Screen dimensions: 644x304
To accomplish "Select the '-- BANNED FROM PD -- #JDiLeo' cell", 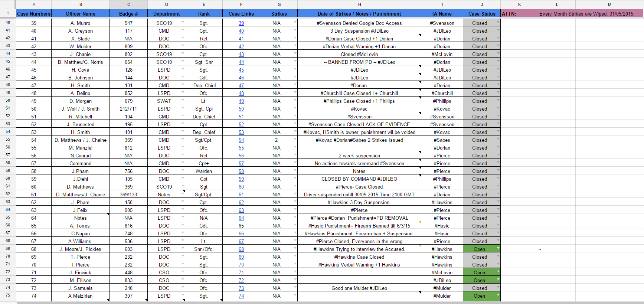I will tap(359, 62).
